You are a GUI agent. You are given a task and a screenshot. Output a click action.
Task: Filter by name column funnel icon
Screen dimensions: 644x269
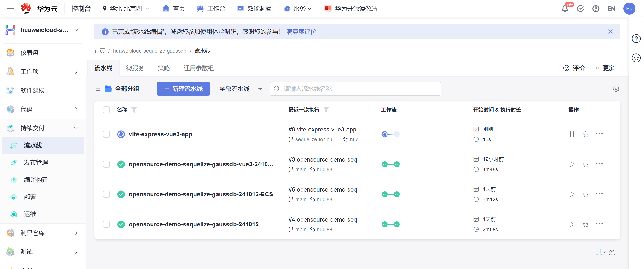[134, 110]
